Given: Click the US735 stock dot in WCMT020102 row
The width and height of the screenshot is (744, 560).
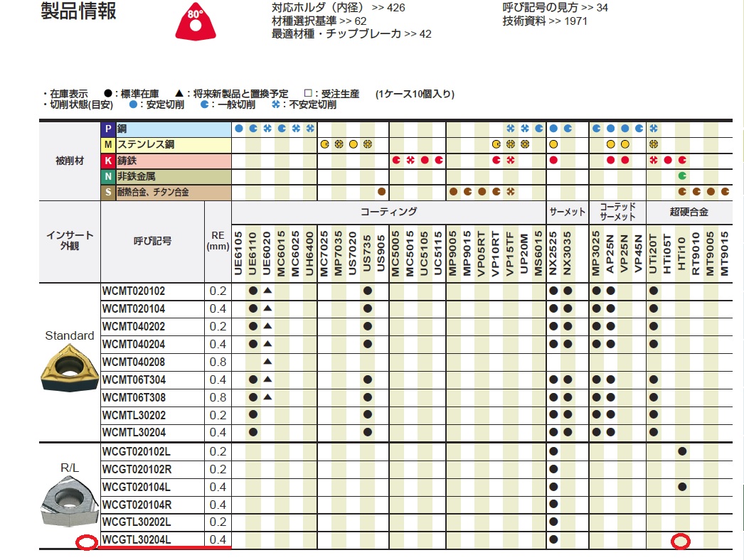Looking at the screenshot, I should (367, 291).
